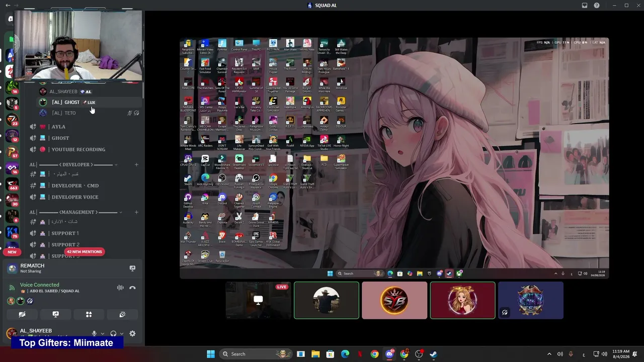Select the blonde girl avatar participant tile

pos(462,300)
